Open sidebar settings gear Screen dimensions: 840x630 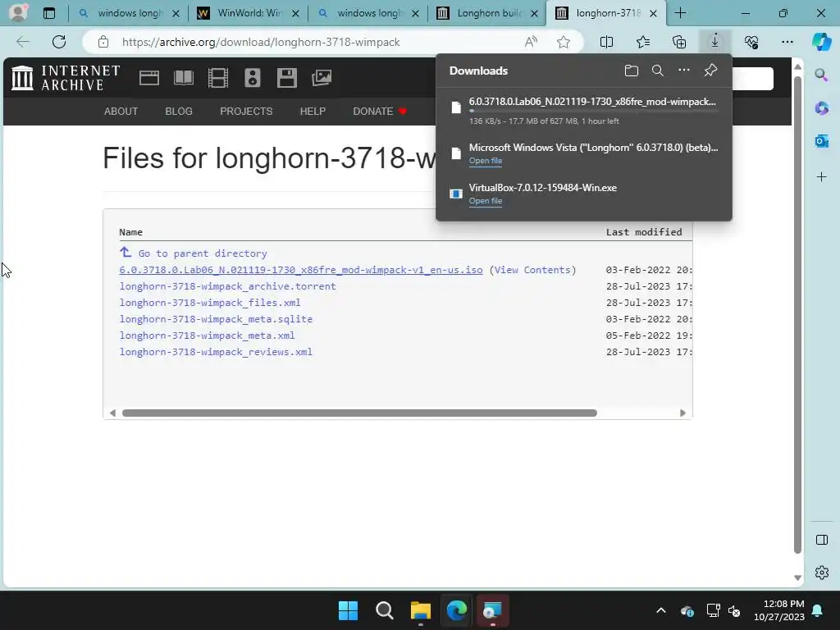pyautogui.click(x=821, y=573)
